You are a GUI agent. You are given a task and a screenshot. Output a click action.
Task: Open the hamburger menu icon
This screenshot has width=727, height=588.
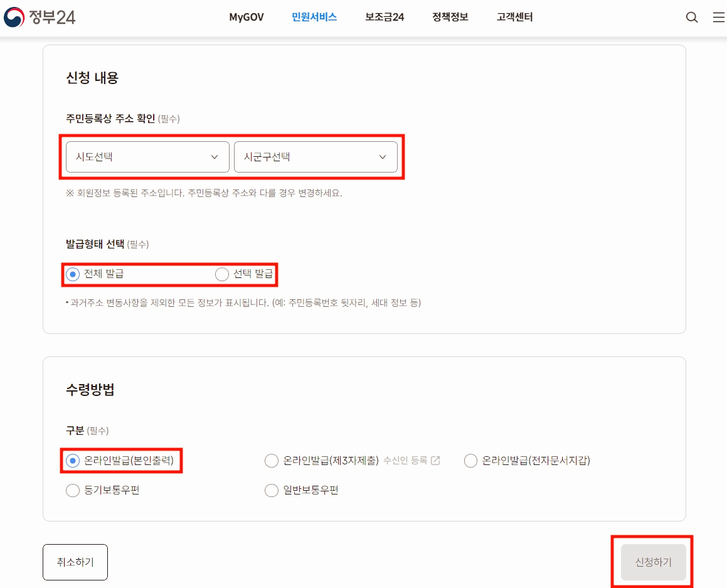pyautogui.click(x=718, y=17)
